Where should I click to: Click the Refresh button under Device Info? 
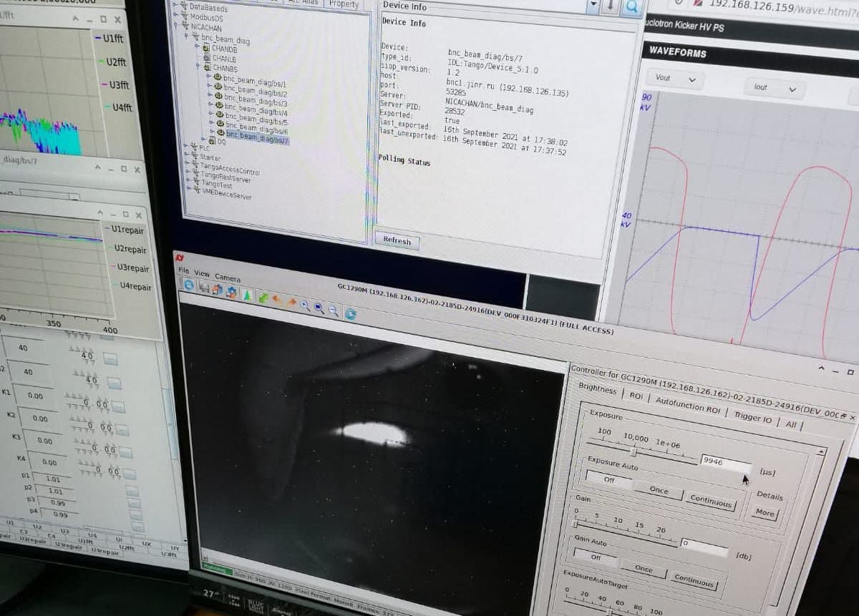click(397, 241)
